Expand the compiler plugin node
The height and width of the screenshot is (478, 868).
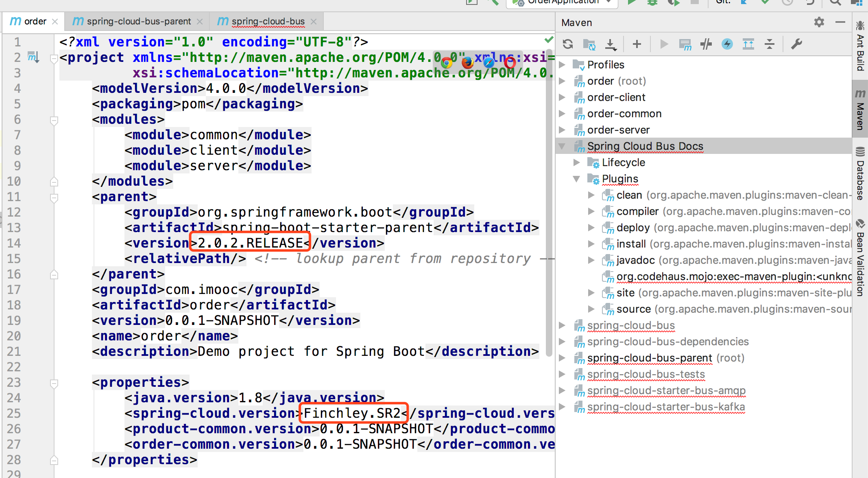coord(591,211)
